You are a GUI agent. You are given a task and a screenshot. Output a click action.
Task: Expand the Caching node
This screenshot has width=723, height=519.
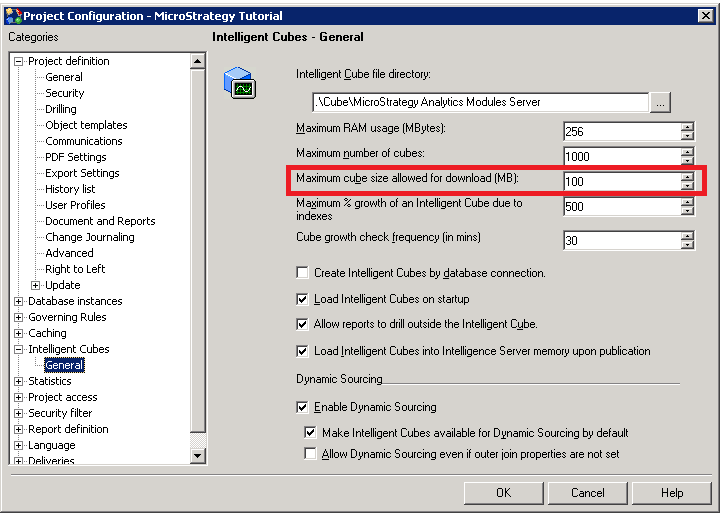click(x=18, y=333)
